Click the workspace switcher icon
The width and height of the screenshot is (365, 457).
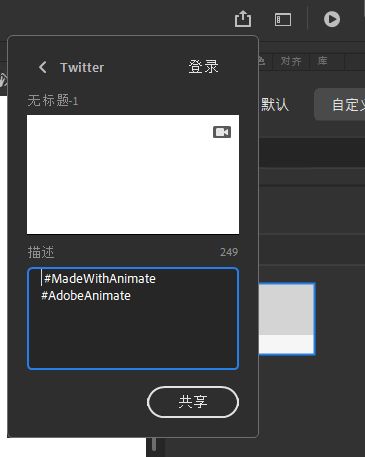click(283, 20)
